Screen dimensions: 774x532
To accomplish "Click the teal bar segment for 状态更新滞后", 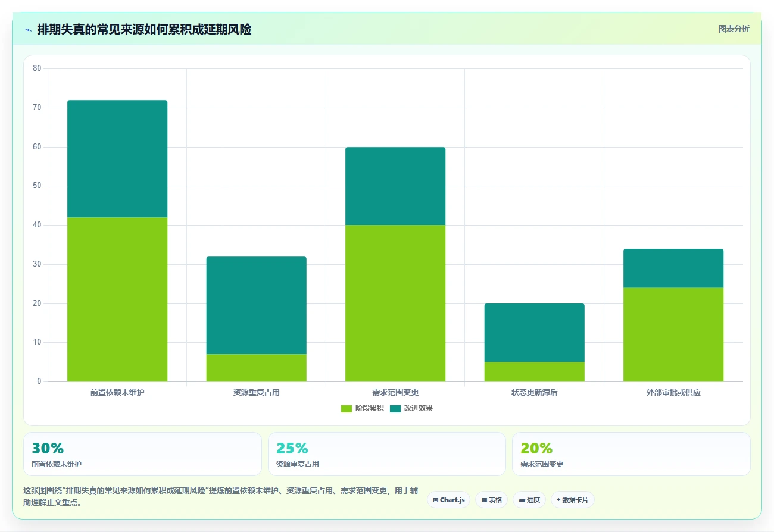I will (534, 333).
